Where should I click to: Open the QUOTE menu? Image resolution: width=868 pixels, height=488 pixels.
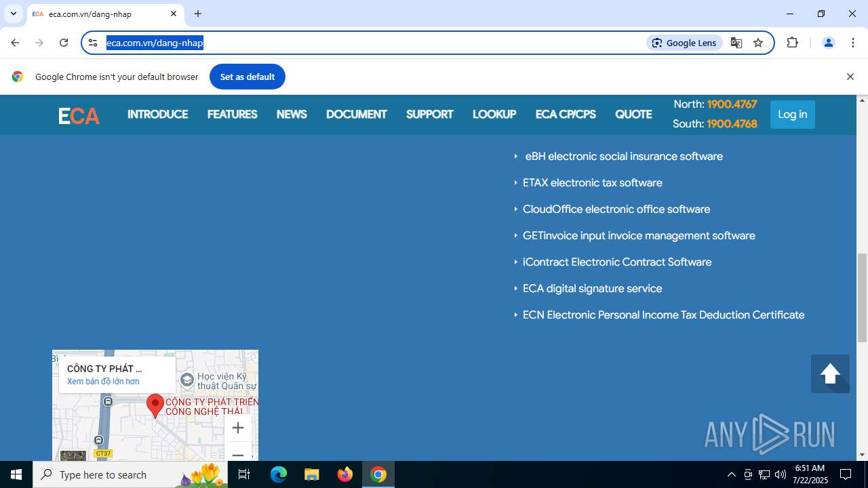633,115
